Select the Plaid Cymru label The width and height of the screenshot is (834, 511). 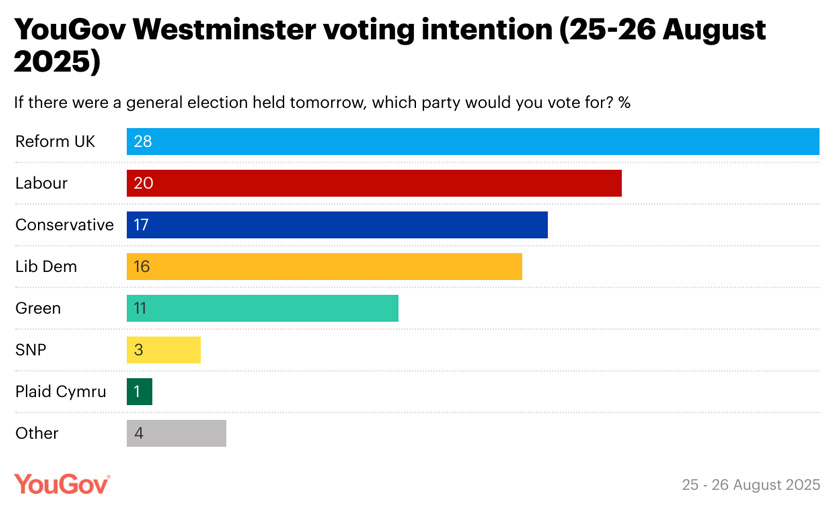click(61, 392)
